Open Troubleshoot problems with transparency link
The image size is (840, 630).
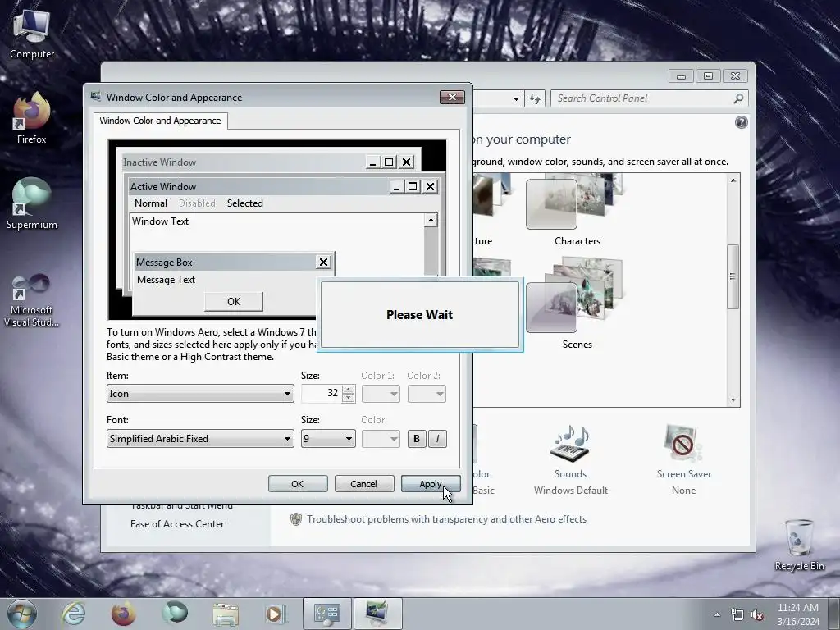pyautogui.click(x=446, y=519)
